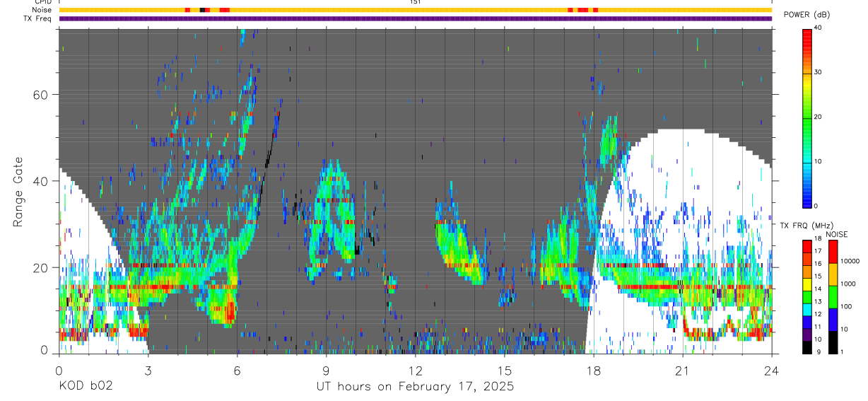Click the TX FRQ (MHz) color scale
The image size is (868, 401).
(x=807, y=296)
